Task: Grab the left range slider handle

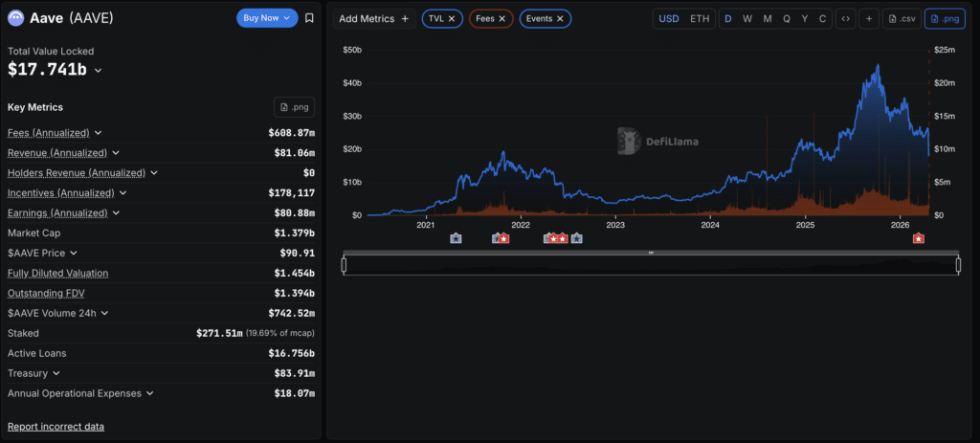Action: tap(344, 266)
